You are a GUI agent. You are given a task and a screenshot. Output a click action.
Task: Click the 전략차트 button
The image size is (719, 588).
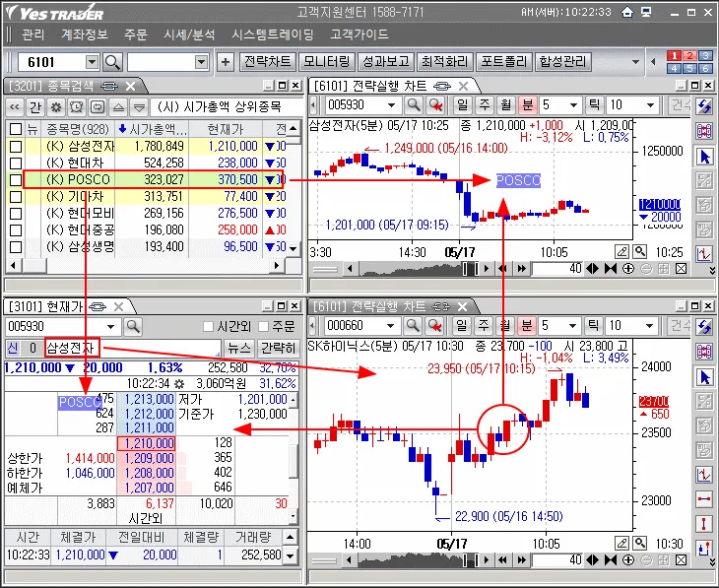click(x=268, y=61)
